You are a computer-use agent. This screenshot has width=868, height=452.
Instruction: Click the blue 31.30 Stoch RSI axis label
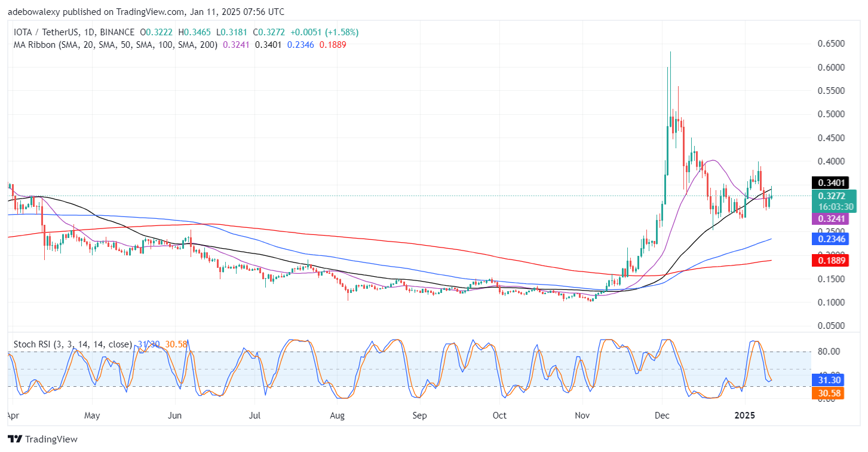(829, 380)
